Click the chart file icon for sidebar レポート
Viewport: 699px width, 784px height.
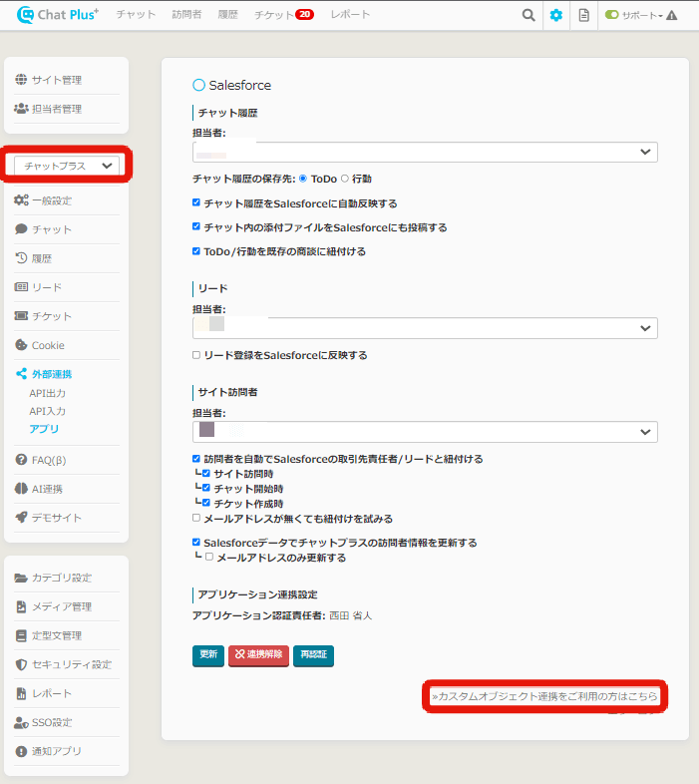pyautogui.click(x=21, y=693)
